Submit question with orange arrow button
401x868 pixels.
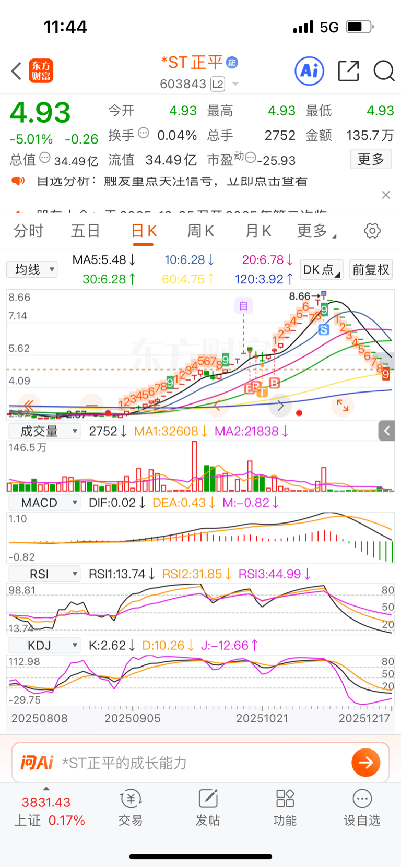[366, 763]
